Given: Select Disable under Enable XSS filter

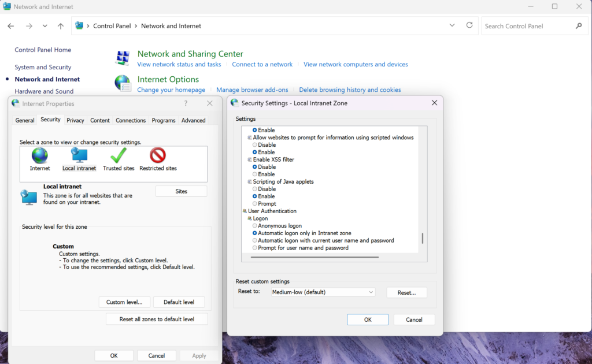Looking at the screenshot, I should 255,167.
